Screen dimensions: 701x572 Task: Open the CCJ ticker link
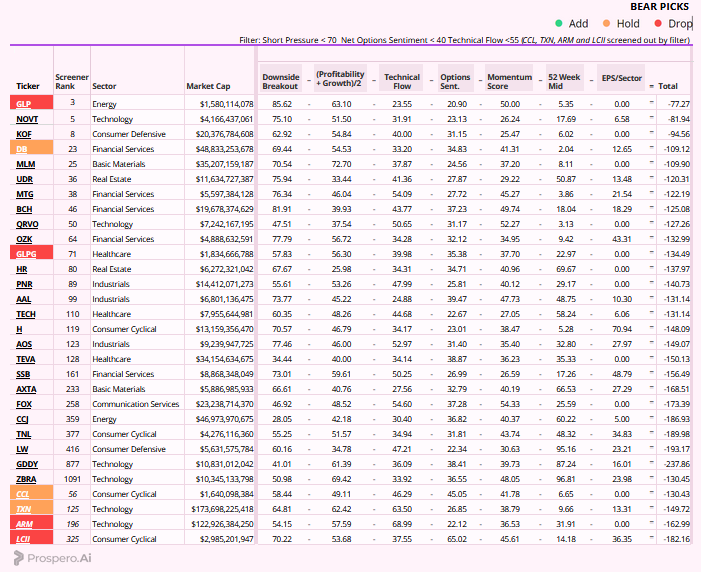point(22,419)
